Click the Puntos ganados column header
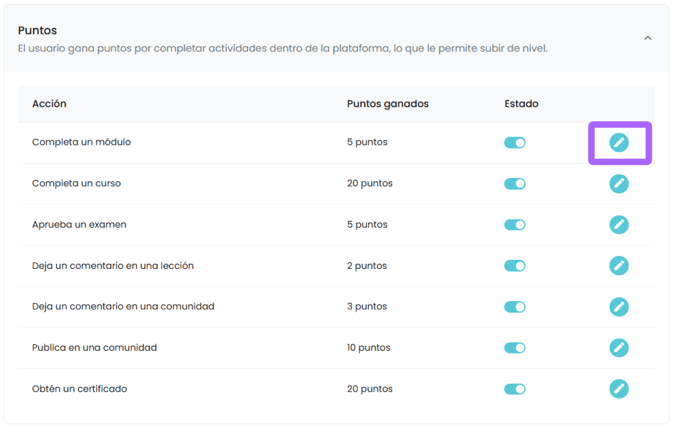This screenshot has height=427, width=688. tap(387, 104)
